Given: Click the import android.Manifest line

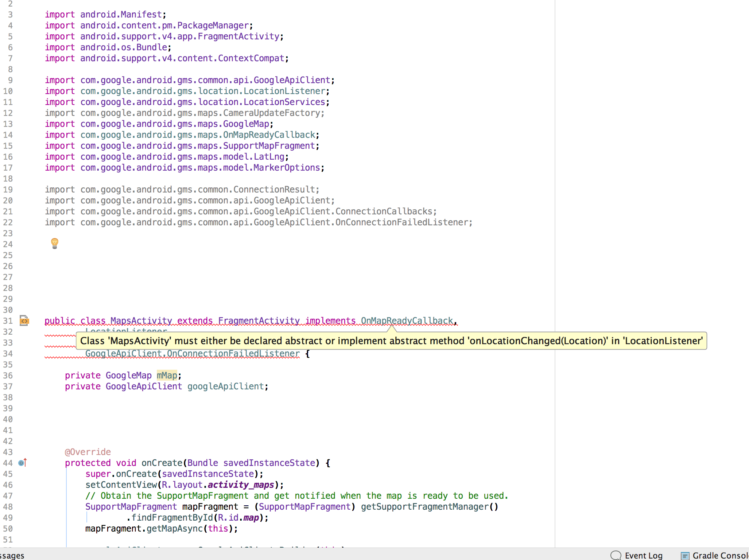Looking at the screenshot, I should point(105,15).
